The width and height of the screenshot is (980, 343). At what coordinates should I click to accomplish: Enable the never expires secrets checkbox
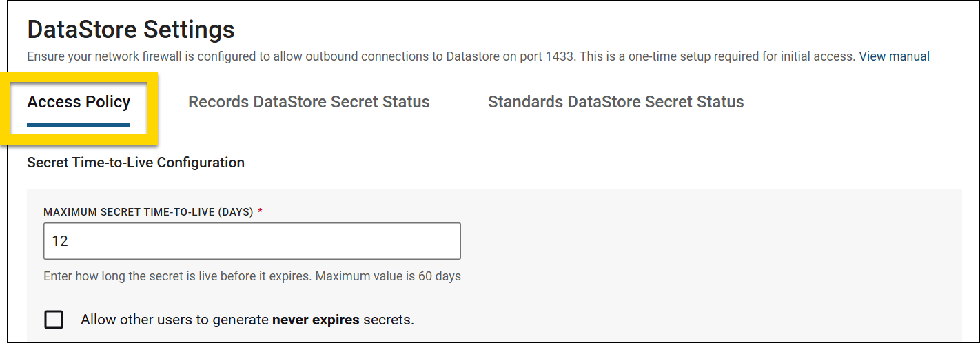point(54,320)
